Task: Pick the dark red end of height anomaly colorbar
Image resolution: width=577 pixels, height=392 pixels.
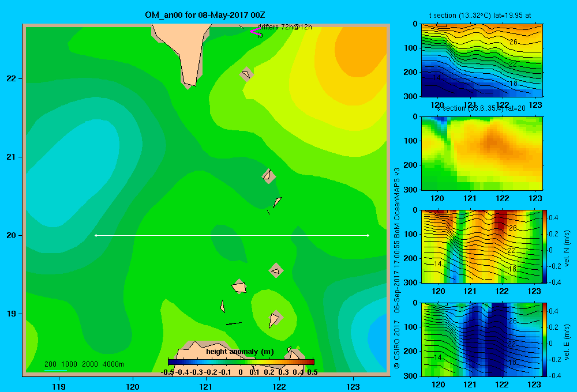Action: point(311,362)
